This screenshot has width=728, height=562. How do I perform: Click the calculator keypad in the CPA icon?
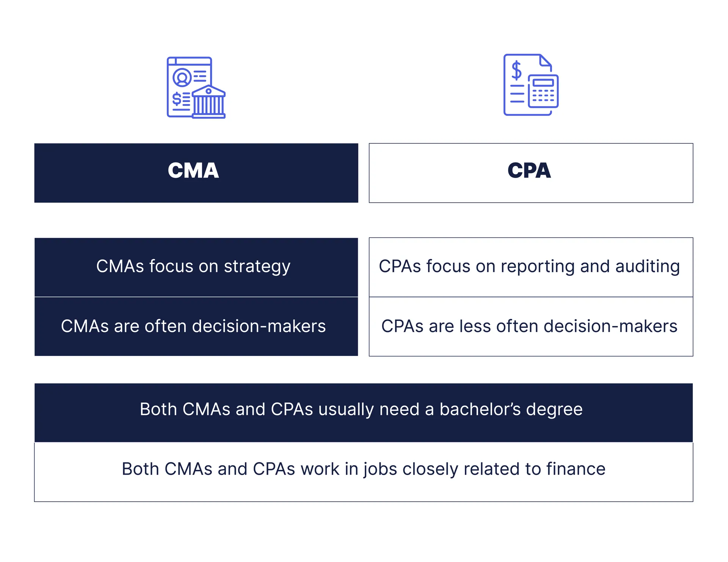tap(543, 96)
